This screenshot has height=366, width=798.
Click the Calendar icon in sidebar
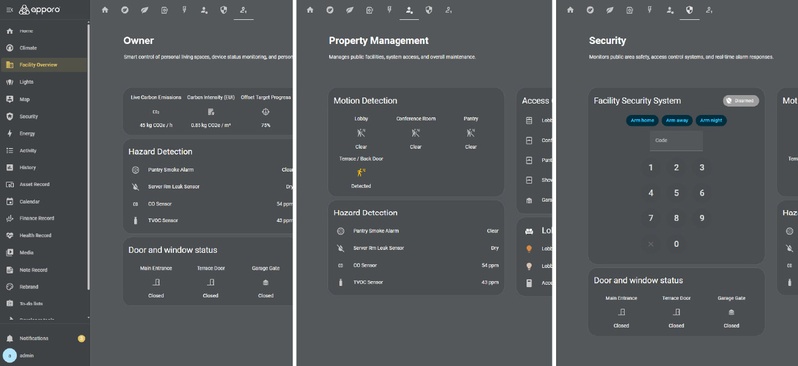click(x=9, y=202)
